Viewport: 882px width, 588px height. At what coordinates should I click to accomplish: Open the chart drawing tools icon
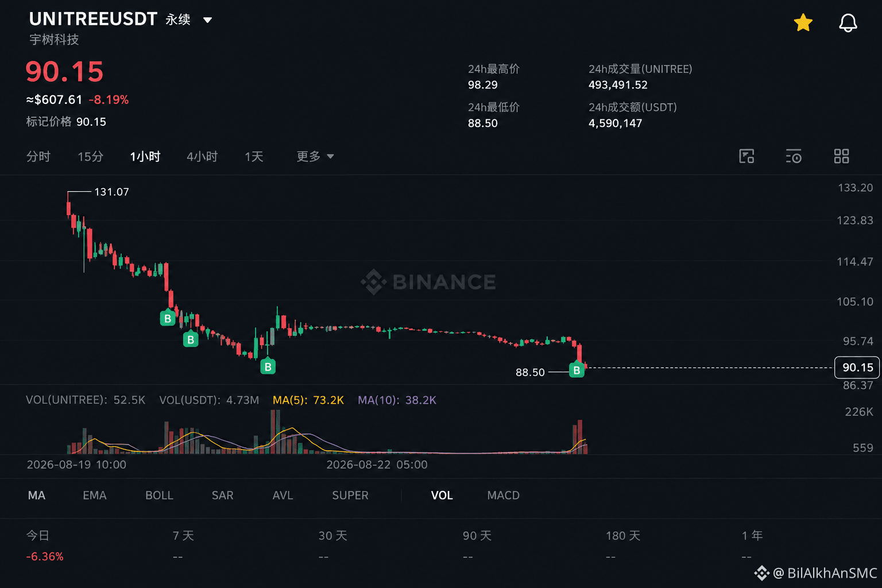tap(746, 156)
